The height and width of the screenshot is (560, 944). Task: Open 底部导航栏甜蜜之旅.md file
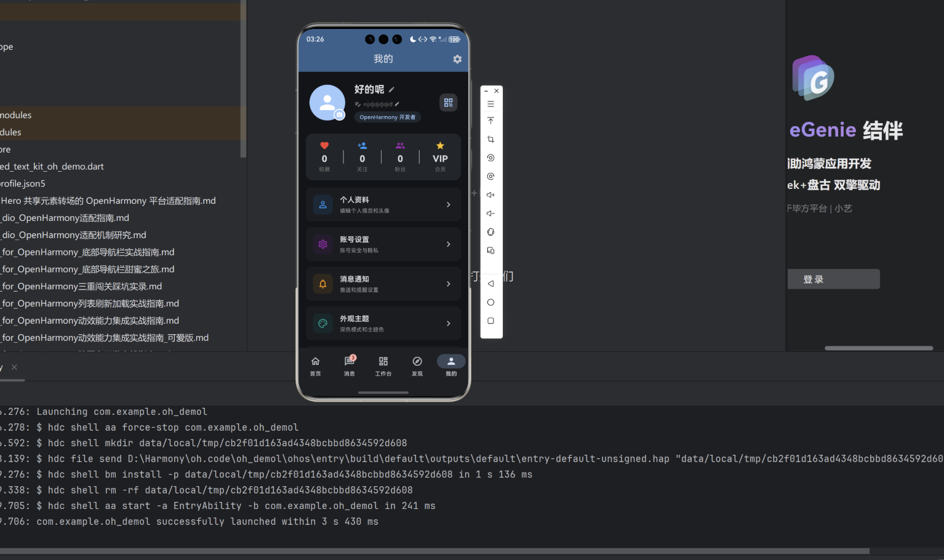coord(87,270)
